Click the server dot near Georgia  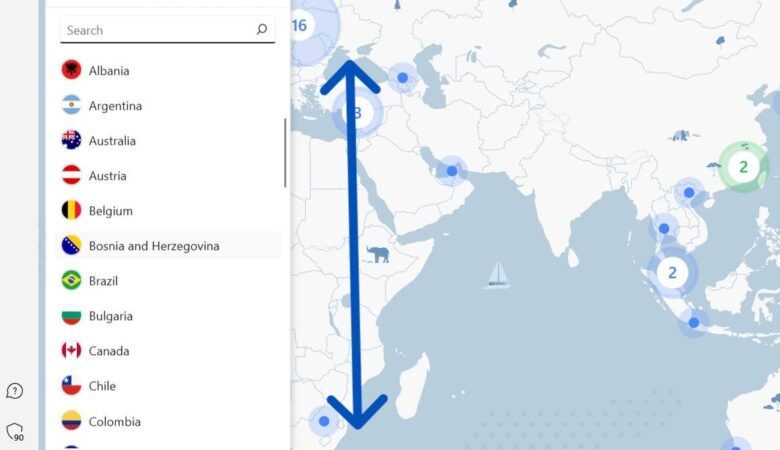(402, 78)
